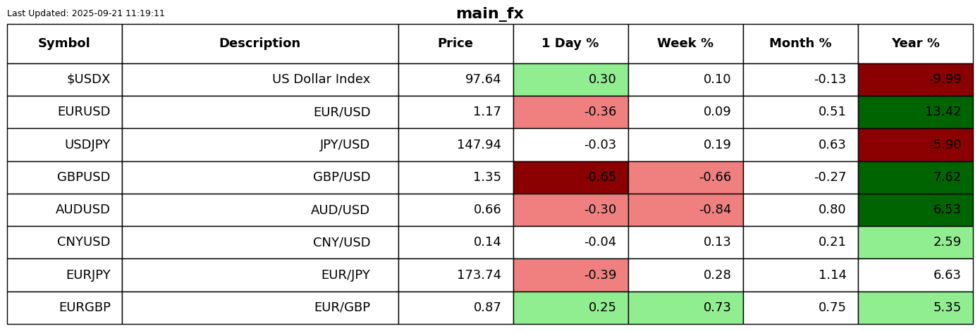Click the Symbol column header
Screen dimensions: 980x331
pos(64,44)
